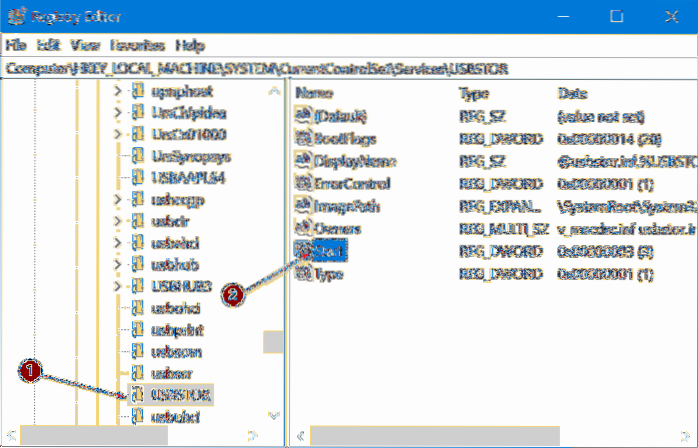The width and height of the screenshot is (698, 448).
Task: Open the Help menu
Action: [190, 45]
